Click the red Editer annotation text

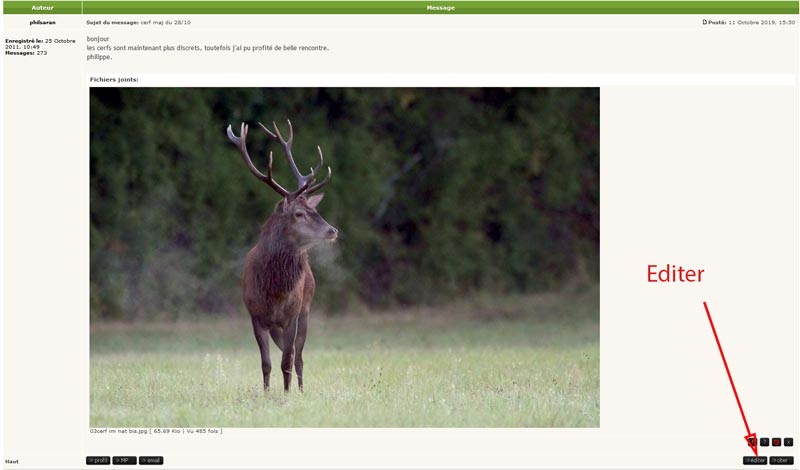tap(675, 274)
